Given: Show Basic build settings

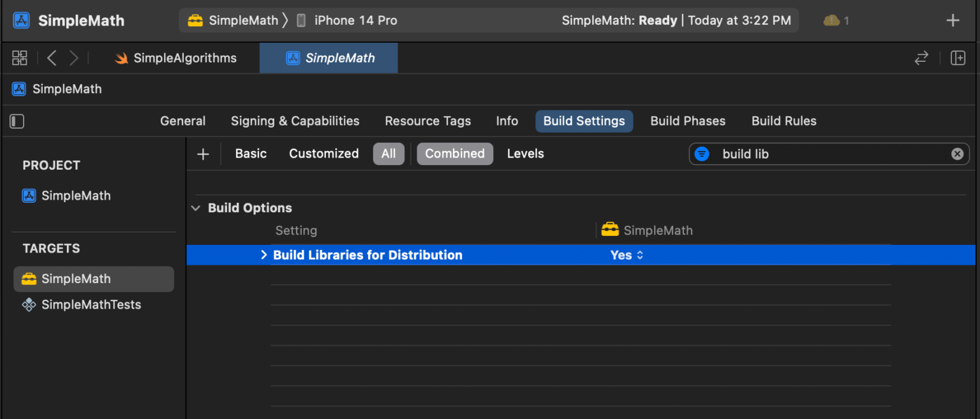Looking at the screenshot, I should 251,154.
